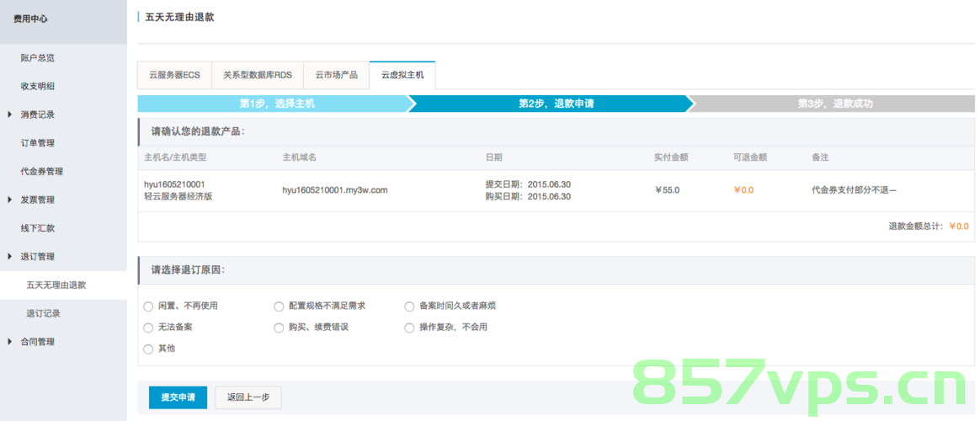Click the 轻云服务器经济版 host type text
980x421 pixels.
click(178, 197)
